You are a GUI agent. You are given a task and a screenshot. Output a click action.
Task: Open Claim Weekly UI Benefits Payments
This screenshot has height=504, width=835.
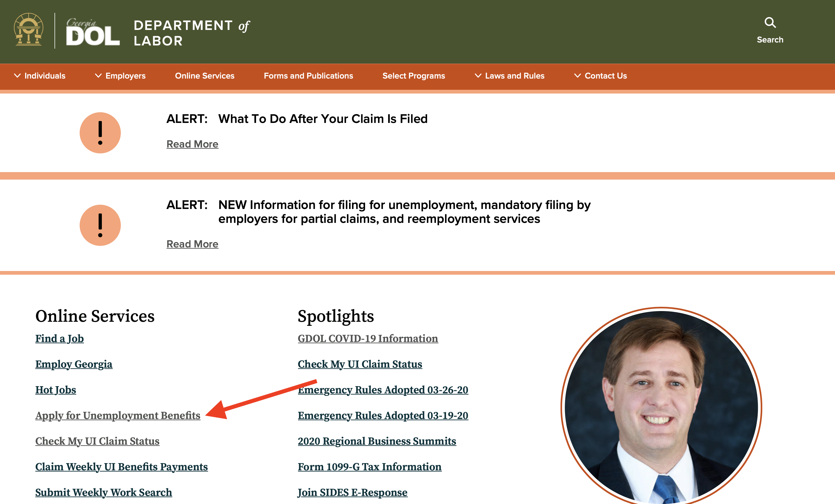coord(121,467)
